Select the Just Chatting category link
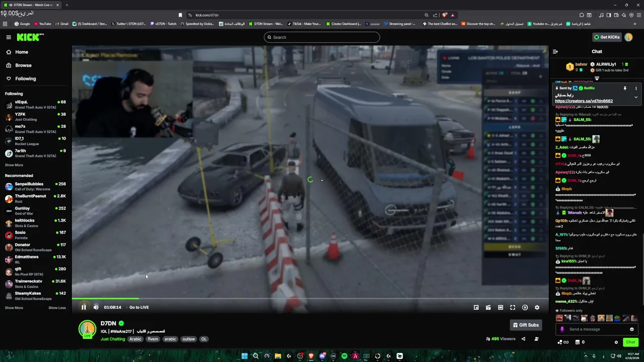Viewport: 644px width, 362px height. point(113,339)
